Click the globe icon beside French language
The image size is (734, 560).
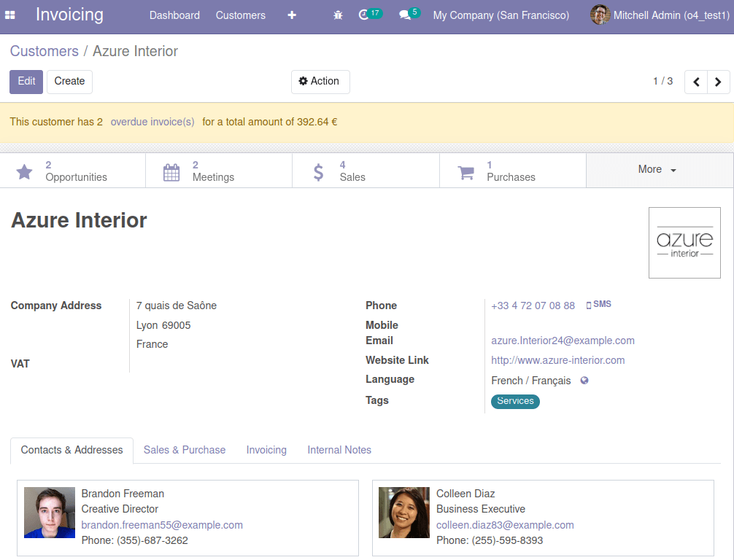[x=584, y=381]
